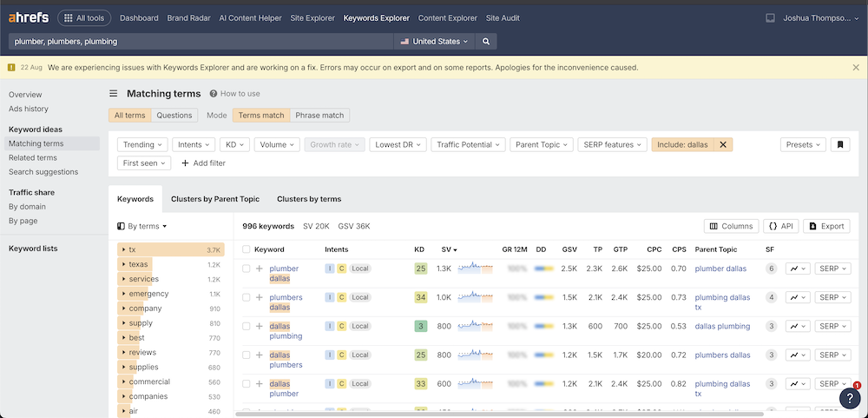Open the Traffic Potential filter dropdown

point(468,144)
